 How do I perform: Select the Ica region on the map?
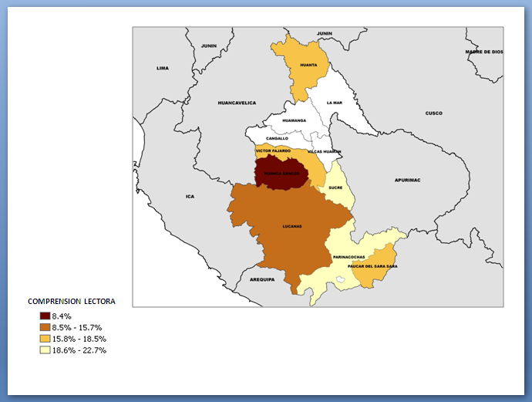point(190,197)
